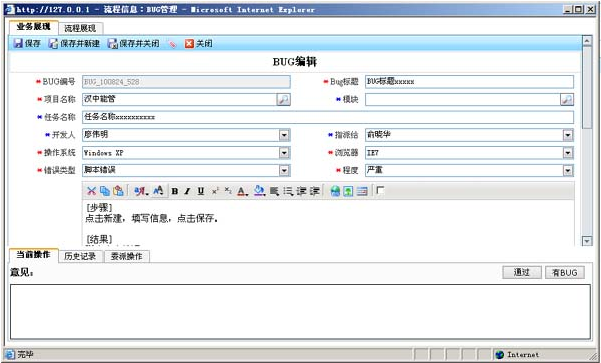The width and height of the screenshot is (601, 363).
Task: Expand the 程度 severity dropdown
Action: point(568,171)
